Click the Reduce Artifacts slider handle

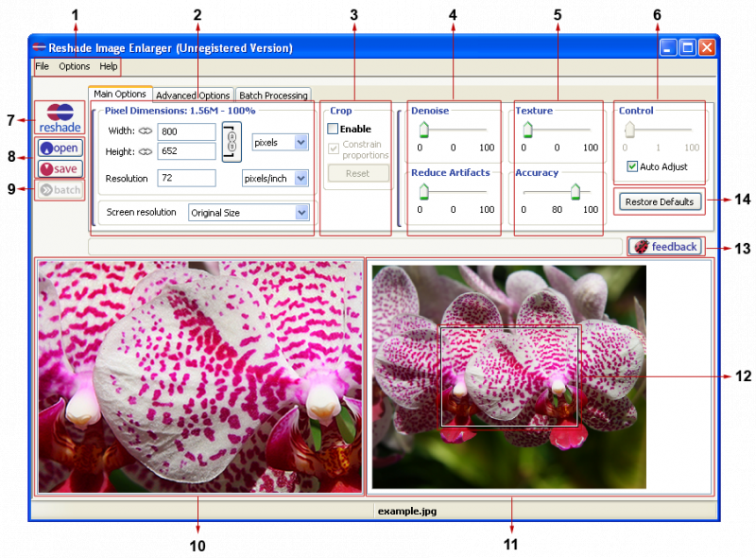[423, 192]
